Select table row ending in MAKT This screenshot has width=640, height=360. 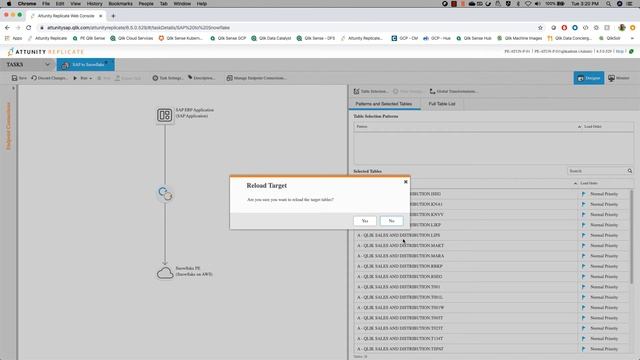click(x=491, y=246)
